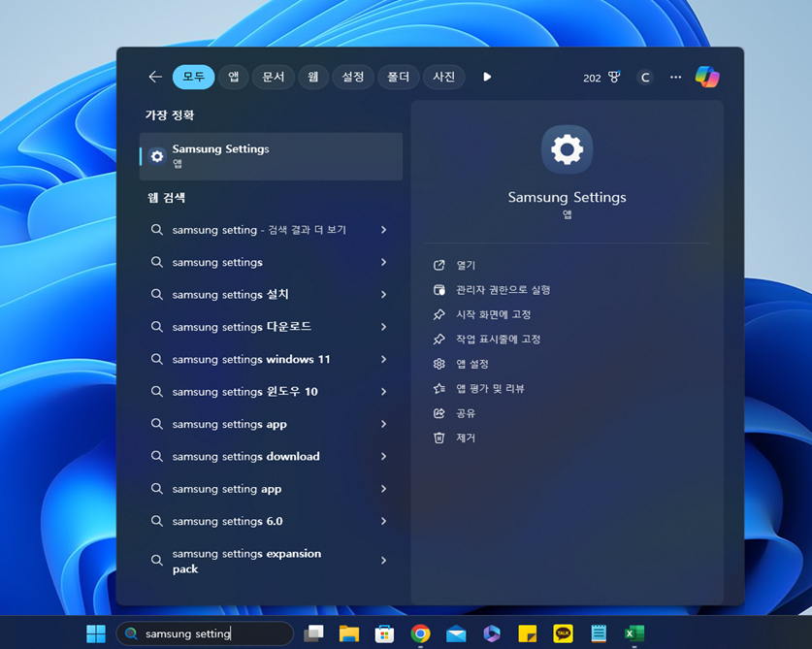Open Windows Start menu
Screen dimensions: 812x649
[96, 633]
